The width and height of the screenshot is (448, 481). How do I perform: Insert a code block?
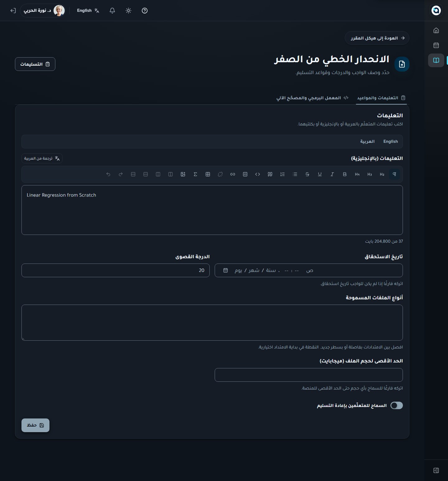click(x=245, y=174)
